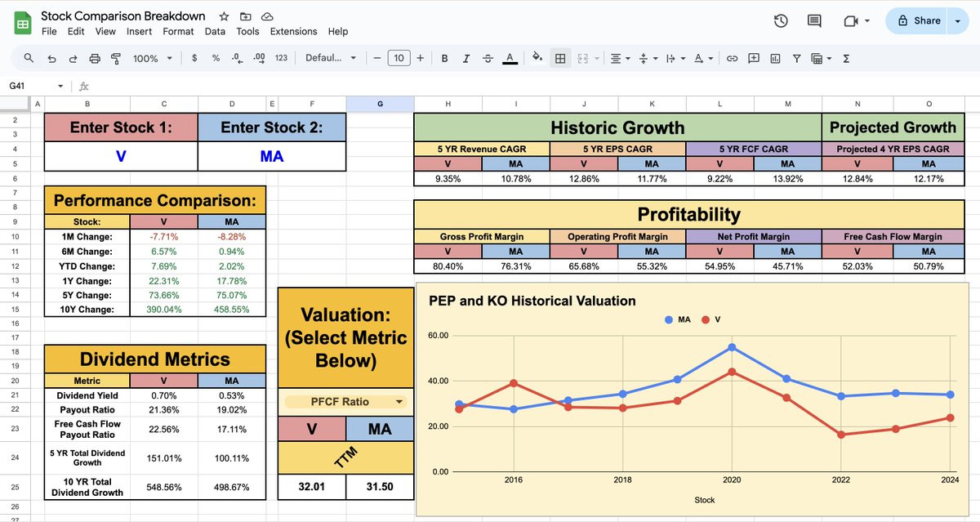Open the fill color picker
The width and height of the screenshot is (980, 522).
click(x=537, y=58)
